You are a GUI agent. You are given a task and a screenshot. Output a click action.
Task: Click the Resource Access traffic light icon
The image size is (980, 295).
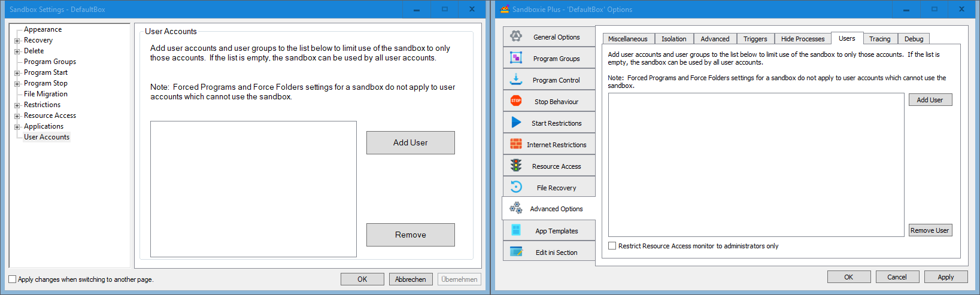click(x=516, y=166)
